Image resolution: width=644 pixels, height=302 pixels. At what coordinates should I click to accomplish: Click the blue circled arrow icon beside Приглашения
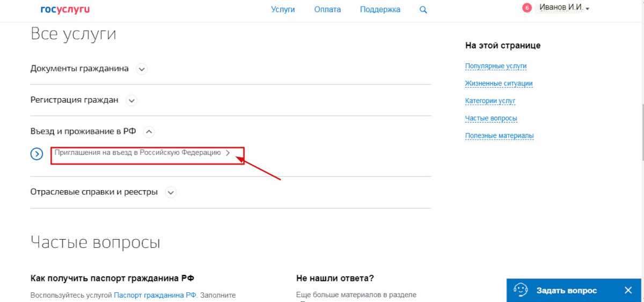tap(36, 154)
